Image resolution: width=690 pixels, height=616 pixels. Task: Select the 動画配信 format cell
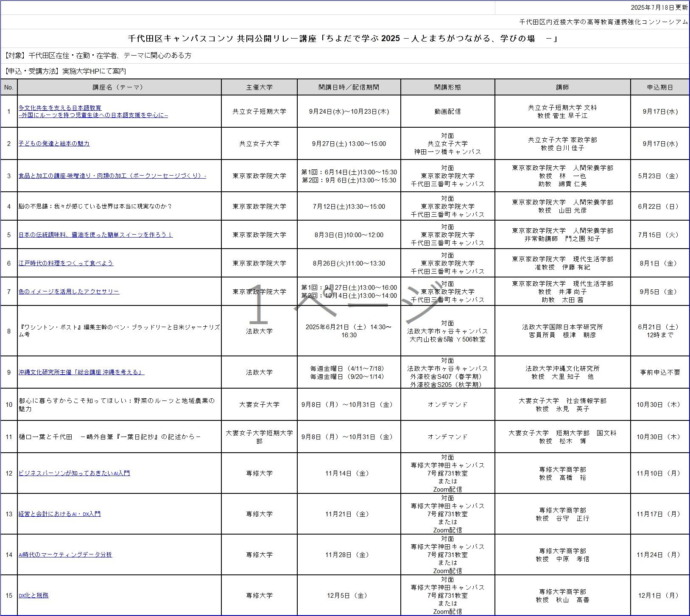[448, 112]
